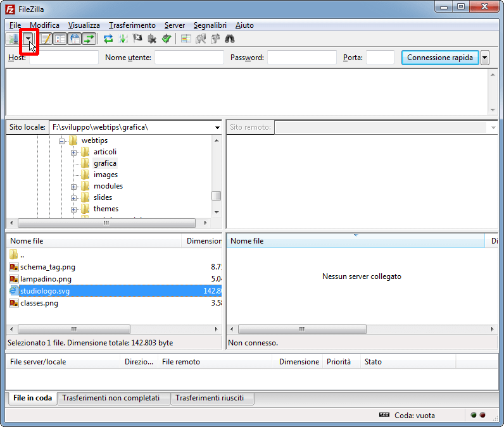This screenshot has width=504, height=427.
Task: Click the refresh file lists icon
Action: pyautogui.click(x=108, y=39)
